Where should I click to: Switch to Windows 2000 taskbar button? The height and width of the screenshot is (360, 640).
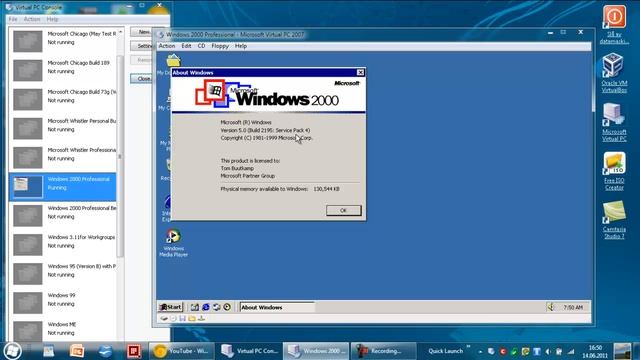[316, 351]
